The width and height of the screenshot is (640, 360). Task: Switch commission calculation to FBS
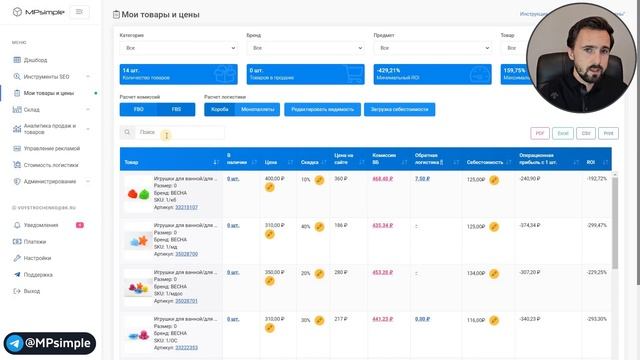click(x=176, y=109)
